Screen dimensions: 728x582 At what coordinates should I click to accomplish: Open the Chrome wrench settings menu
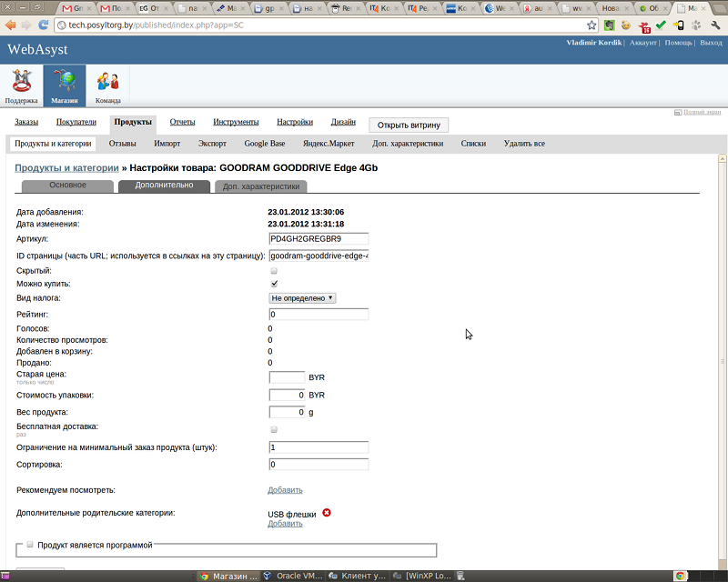click(715, 25)
